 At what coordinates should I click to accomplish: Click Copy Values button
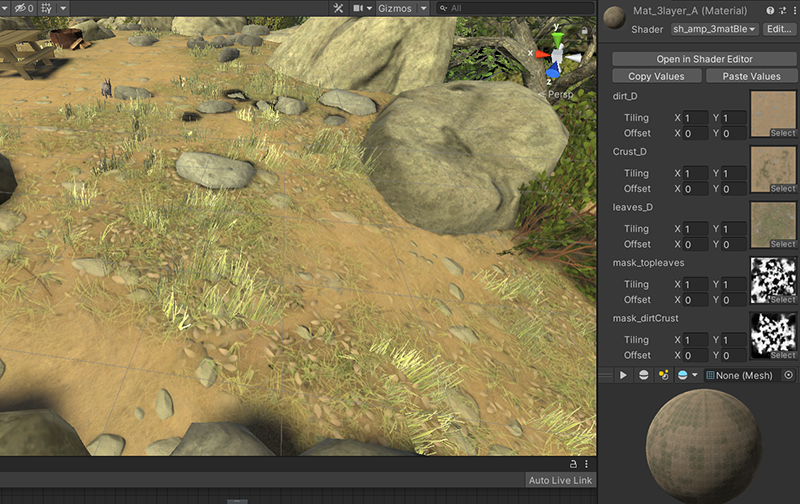[x=656, y=77]
